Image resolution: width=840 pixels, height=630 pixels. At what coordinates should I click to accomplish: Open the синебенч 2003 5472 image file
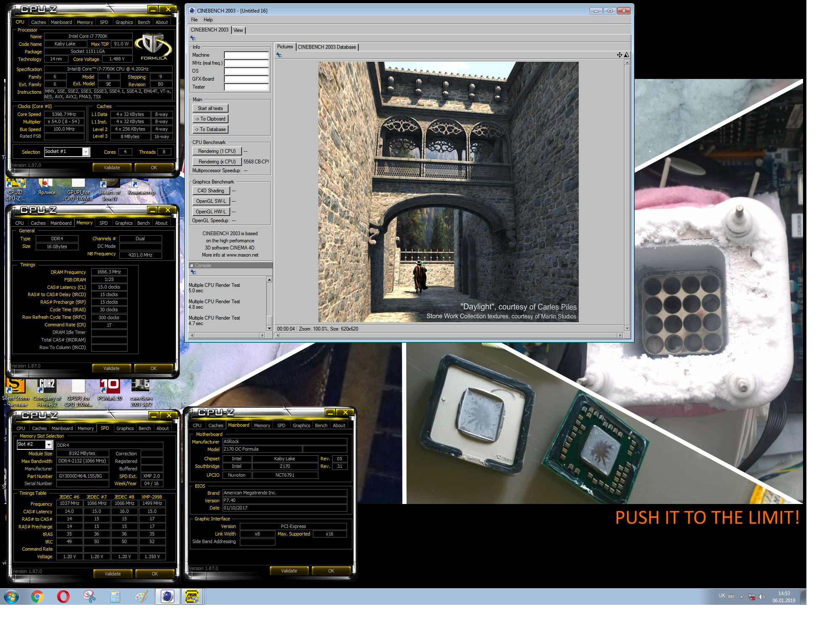click(141, 392)
